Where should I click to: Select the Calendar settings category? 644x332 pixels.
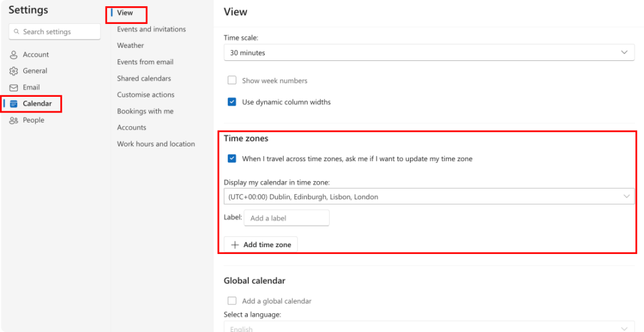[x=37, y=104]
